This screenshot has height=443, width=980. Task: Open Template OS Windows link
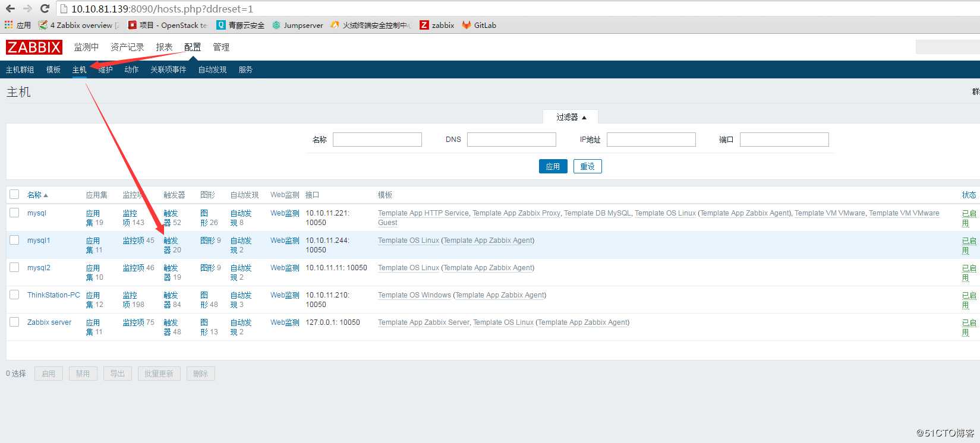(414, 295)
